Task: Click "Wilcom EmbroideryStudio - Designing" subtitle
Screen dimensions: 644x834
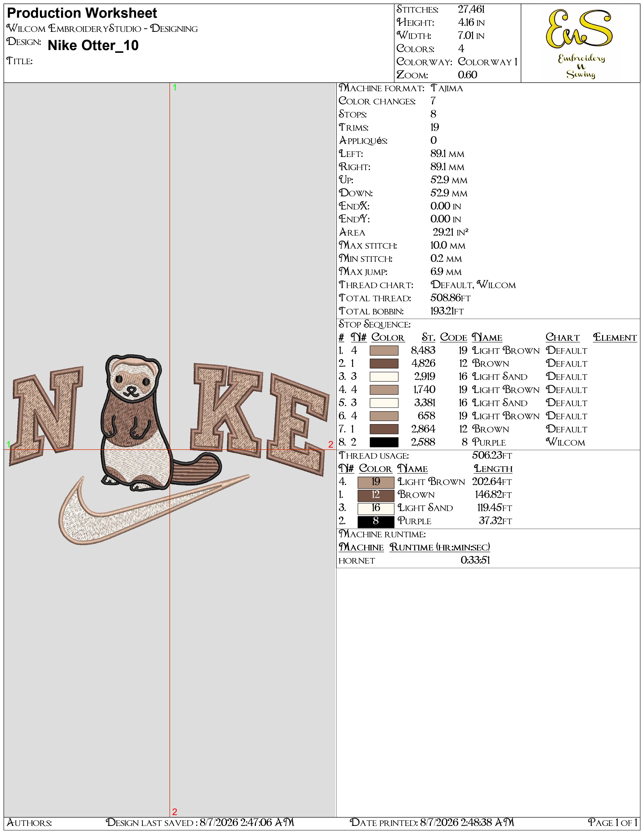Action: [x=102, y=29]
